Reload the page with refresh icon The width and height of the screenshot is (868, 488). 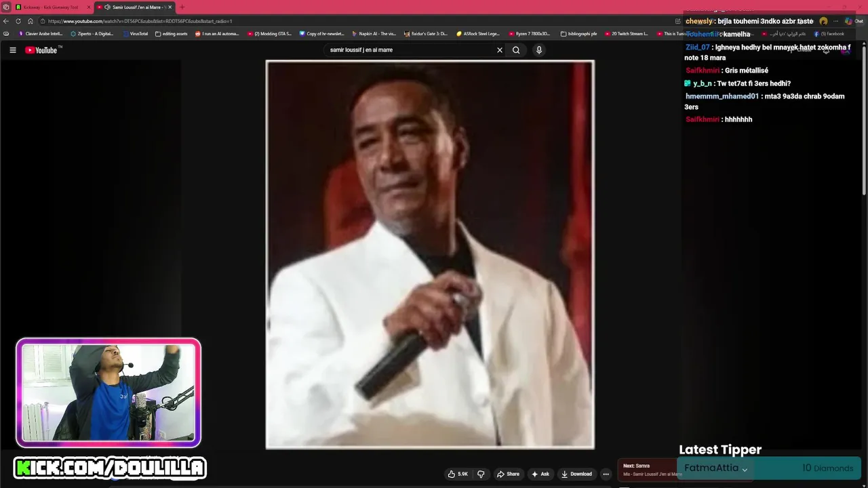coord(18,21)
